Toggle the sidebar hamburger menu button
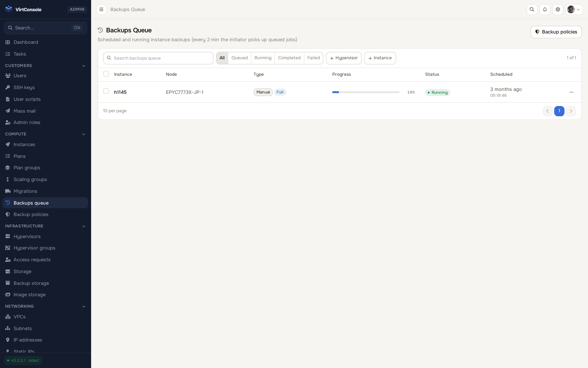 pyautogui.click(x=101, y=10)
